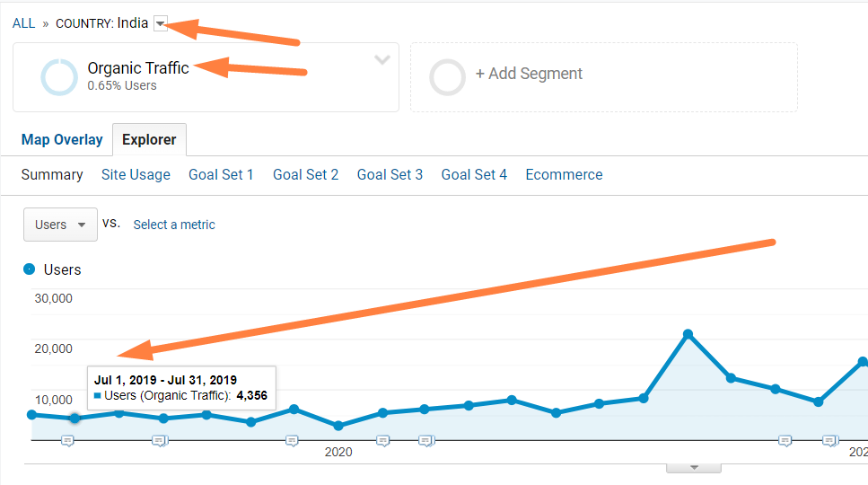
Task: Open the annotation icon just left of 2020
Action: tap(293, 441)
